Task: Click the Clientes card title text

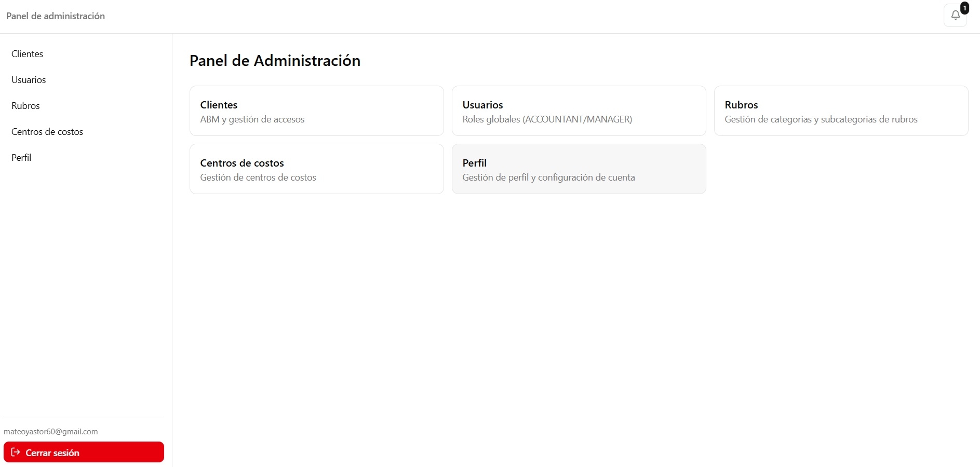Action: click(219, 104)
